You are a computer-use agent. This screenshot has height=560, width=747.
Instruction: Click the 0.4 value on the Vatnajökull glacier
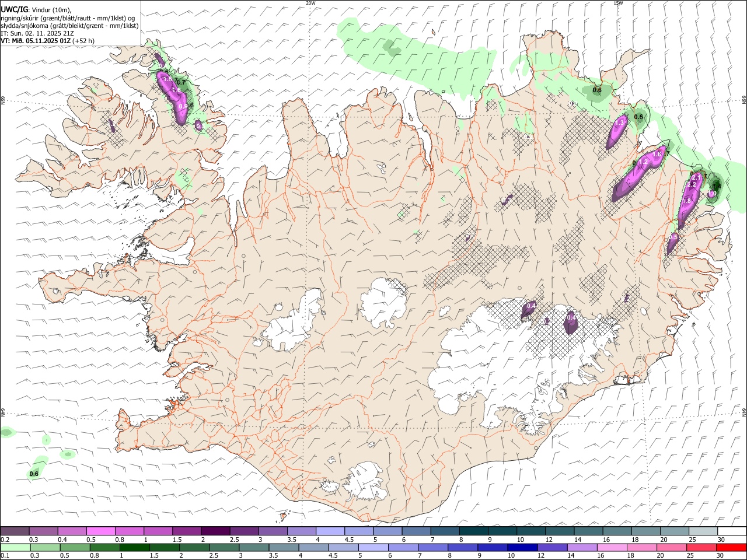(x=531, y=306)
